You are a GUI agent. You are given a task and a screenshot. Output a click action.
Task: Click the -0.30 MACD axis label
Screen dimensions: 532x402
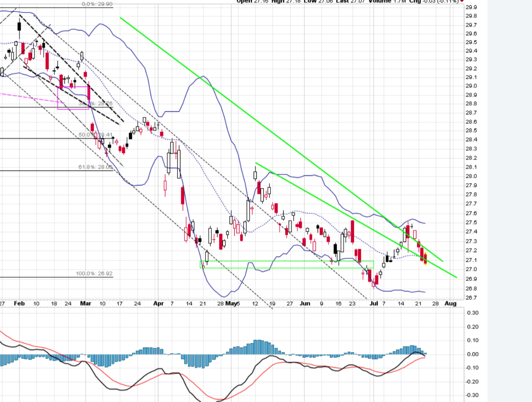pos(472,395)
